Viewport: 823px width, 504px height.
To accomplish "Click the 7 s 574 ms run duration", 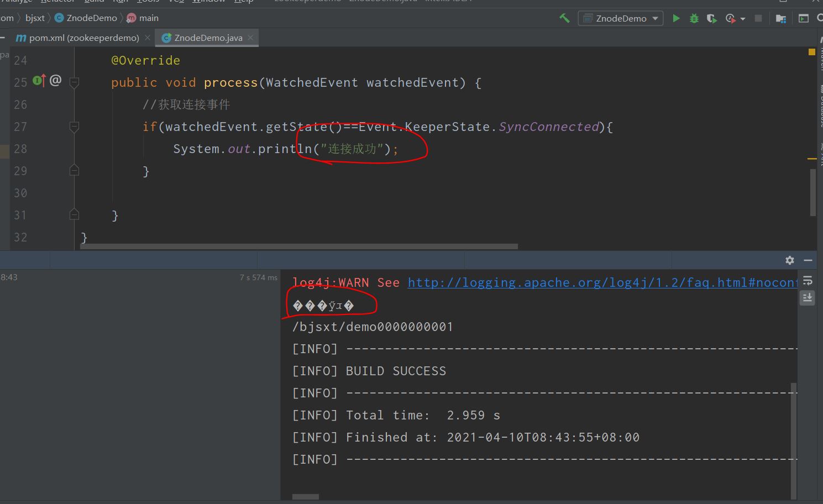I will point(259,277).
